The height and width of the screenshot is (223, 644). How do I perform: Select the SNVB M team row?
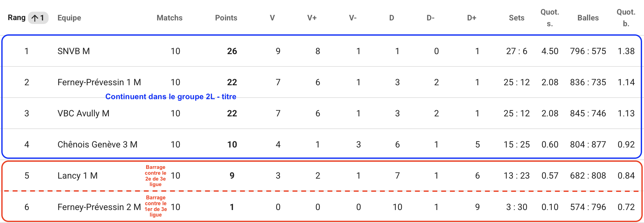tap(322, 51)
